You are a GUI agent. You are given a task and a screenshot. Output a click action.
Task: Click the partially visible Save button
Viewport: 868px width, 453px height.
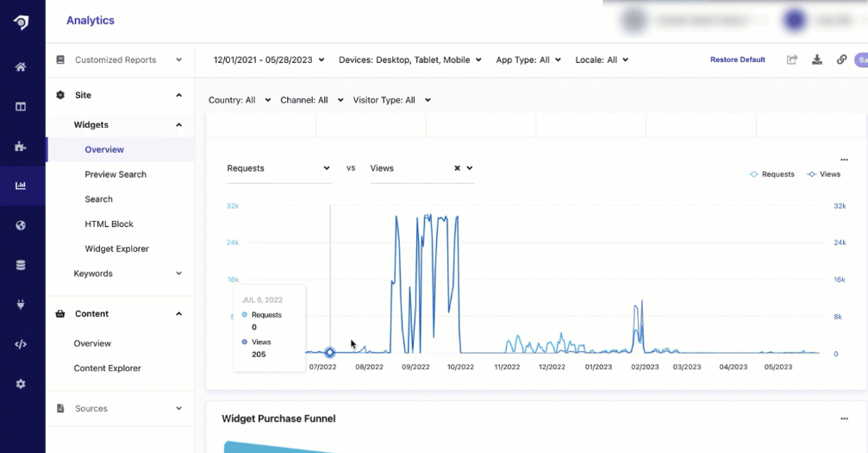click(862, 60)
